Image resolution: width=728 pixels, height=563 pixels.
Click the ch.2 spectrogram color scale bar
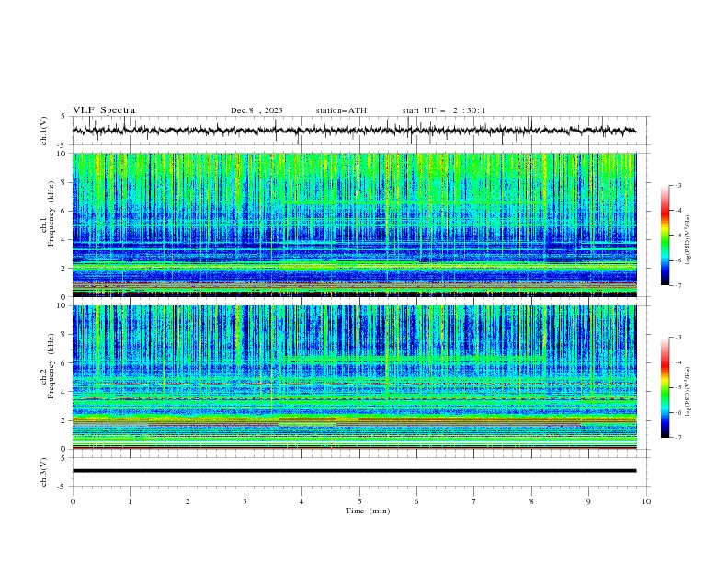665,387
